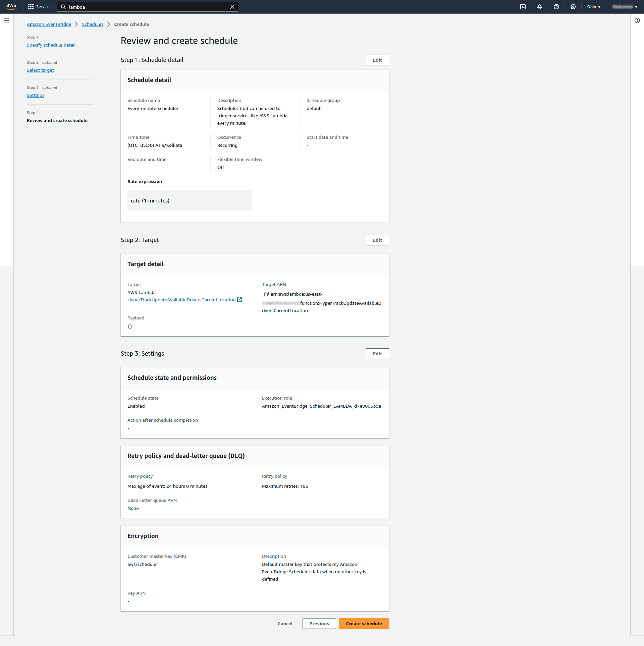Open the account name dropdown
644x646 pixels.
tap(625, 7)
